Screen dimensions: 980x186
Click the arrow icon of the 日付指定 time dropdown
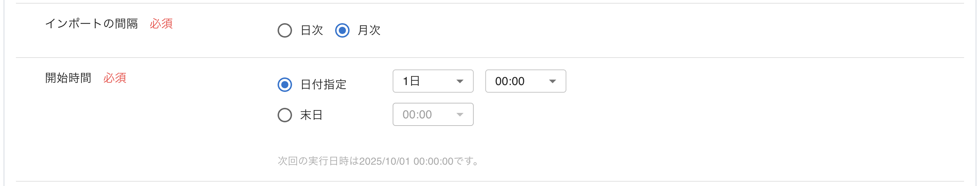tap(552, 81)
